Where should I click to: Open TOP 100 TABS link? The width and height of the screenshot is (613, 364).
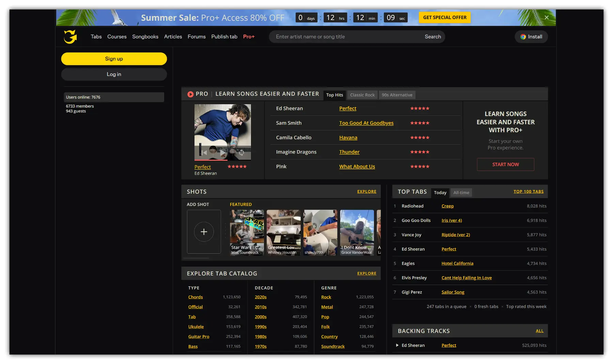[x=529, y=192]
